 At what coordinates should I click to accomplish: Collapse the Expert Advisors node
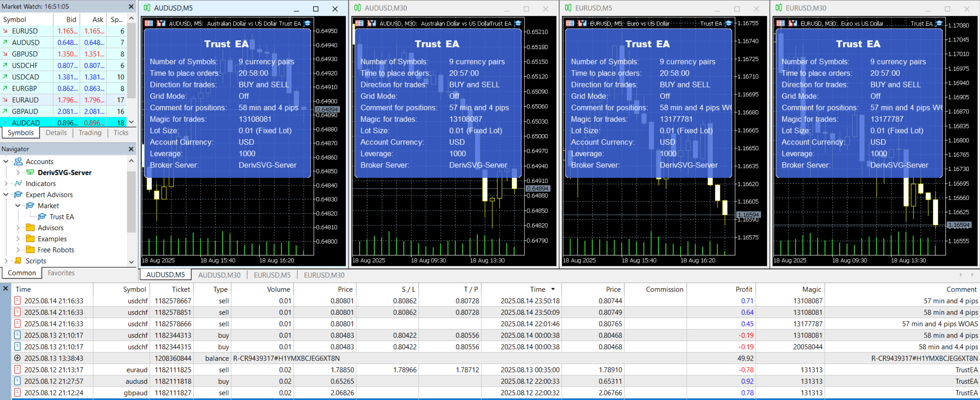[x=6, y=195]
